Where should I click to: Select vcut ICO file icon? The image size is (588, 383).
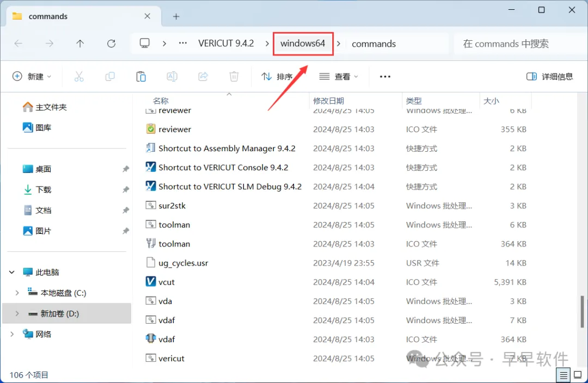tap(150, 282)
